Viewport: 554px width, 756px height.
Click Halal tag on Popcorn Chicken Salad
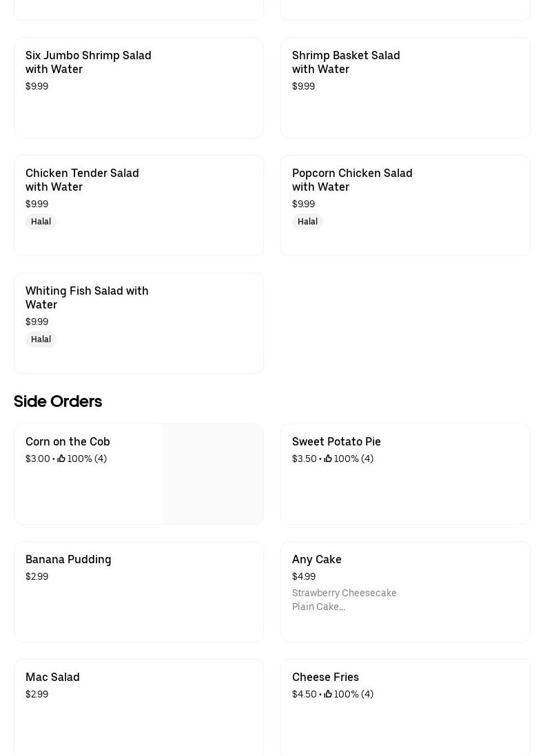pos(307,222)
